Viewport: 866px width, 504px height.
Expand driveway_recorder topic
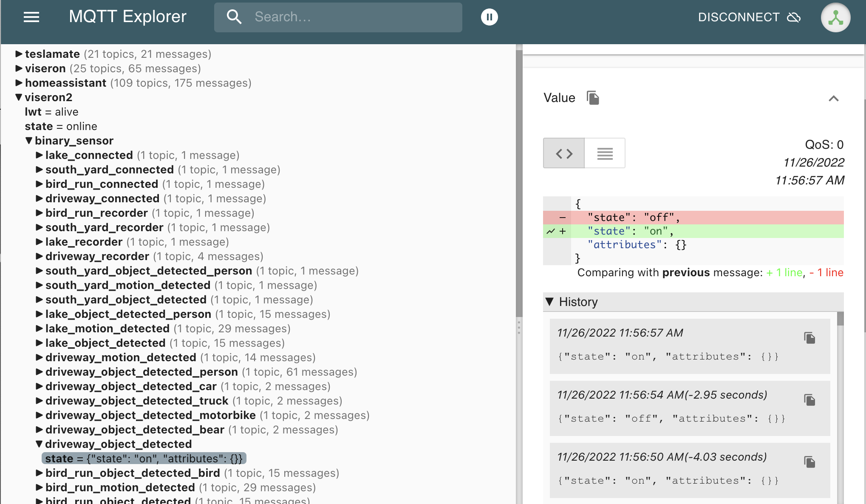tap(39, 256)
